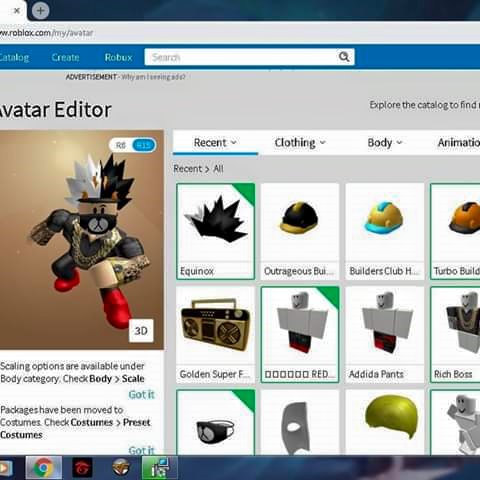The image size is (480, 480).
Task: Open the Robux menu
Action: coord(119,57)
